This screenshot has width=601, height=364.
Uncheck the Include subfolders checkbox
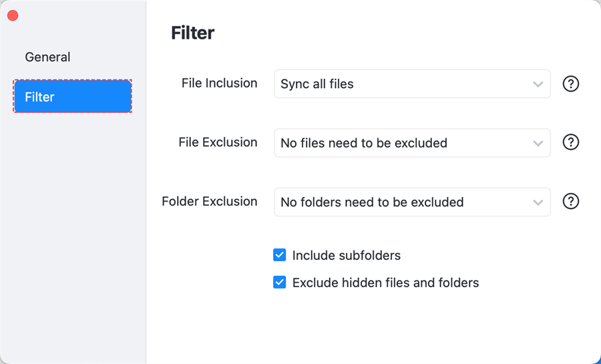click(280, 255)
